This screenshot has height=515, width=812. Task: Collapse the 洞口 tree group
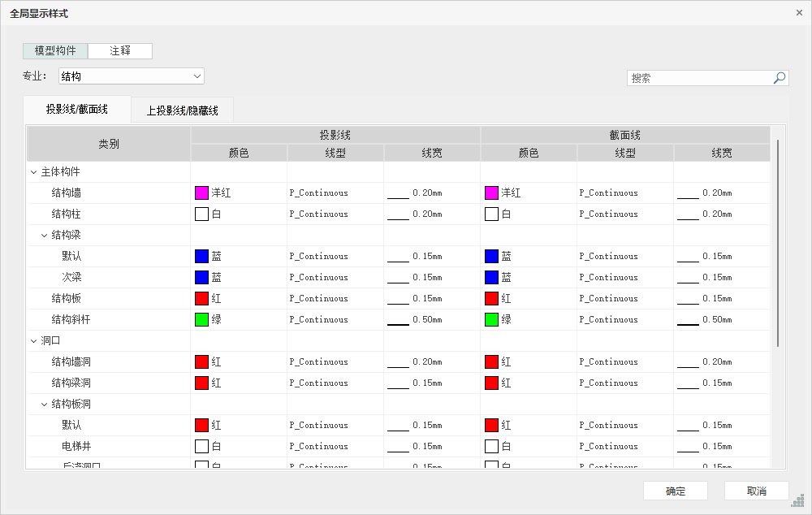coord(33,341)
